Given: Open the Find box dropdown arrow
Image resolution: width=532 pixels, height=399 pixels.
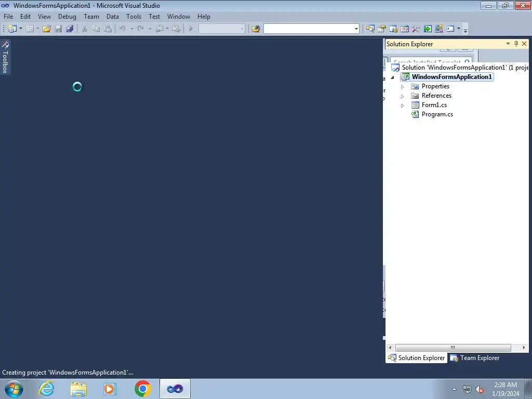Looking at the screenshot, I should [356, 29].
